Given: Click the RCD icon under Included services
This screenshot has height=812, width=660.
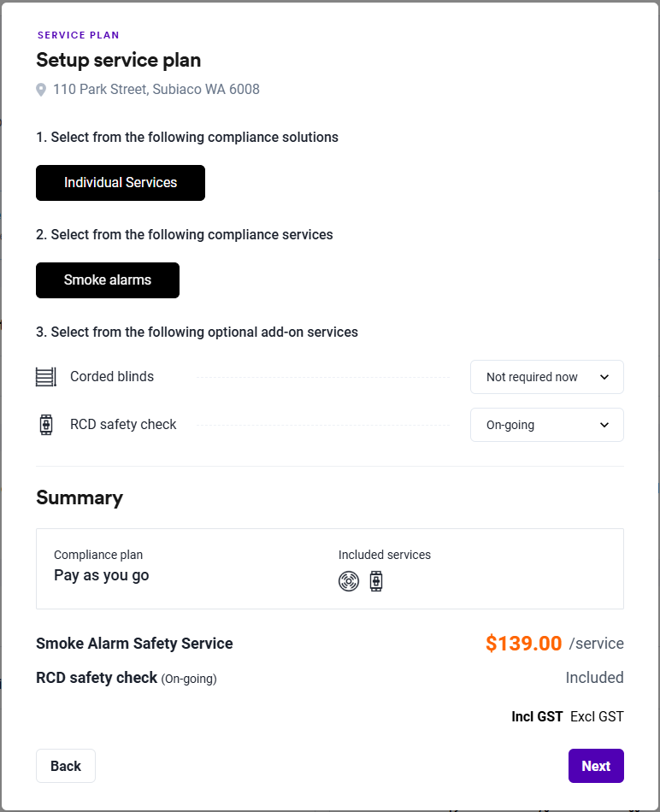Looking at the screenshot, I should pos(375,581).
